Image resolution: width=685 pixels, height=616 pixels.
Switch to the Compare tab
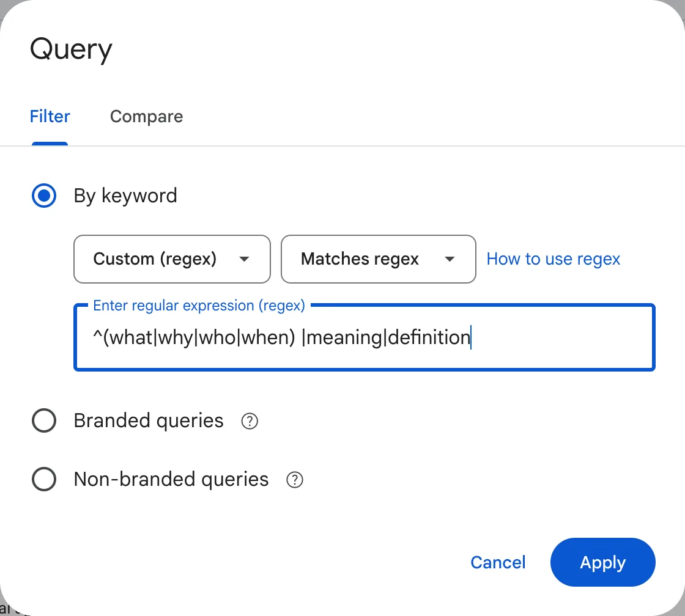point(146,117)
